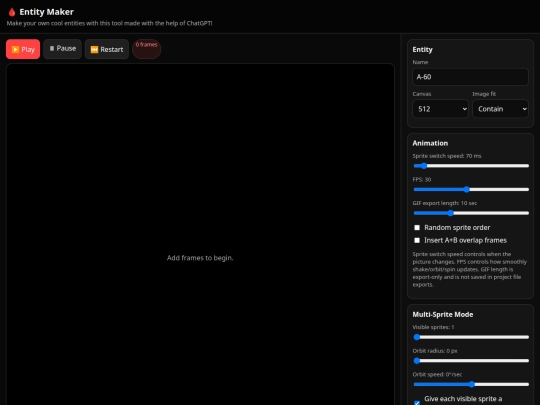
Task: Click the sprite switch speed help paragraph
Action: (x=469, y=269)
